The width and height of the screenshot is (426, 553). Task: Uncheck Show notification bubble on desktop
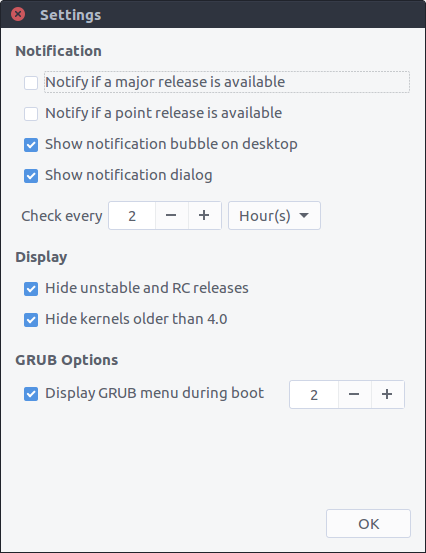tap(31, 145)
